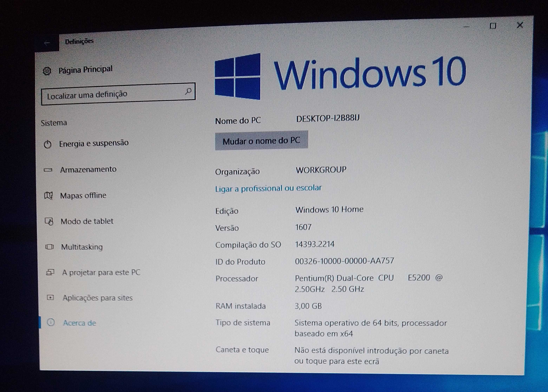Click the Sistema section heading
The width and height of the screenshot is (548, 392).
coord(54,123)
